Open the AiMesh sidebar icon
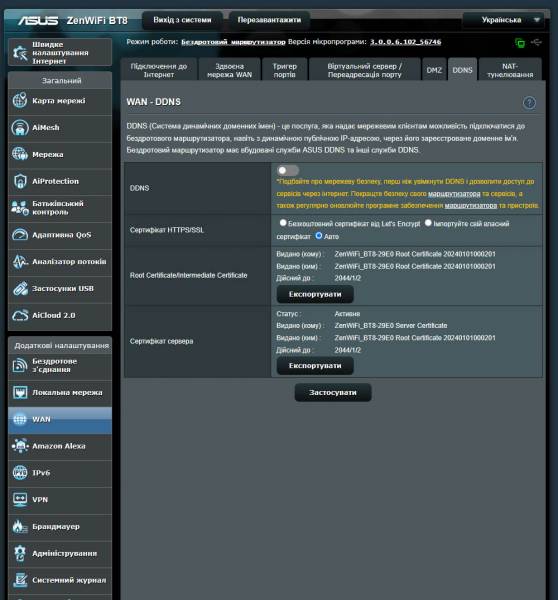 pyautogui.click(x=20, y=127)
